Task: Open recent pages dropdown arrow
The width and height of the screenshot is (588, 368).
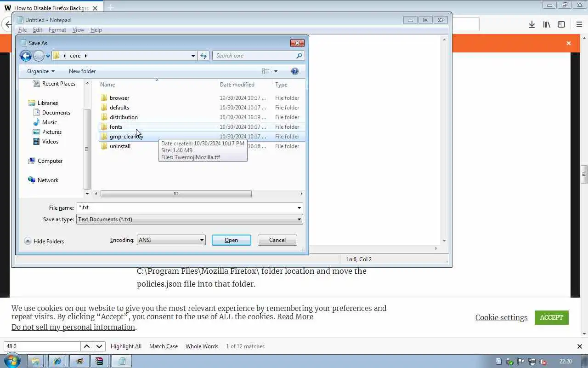Action: click(x=48, y=56)
